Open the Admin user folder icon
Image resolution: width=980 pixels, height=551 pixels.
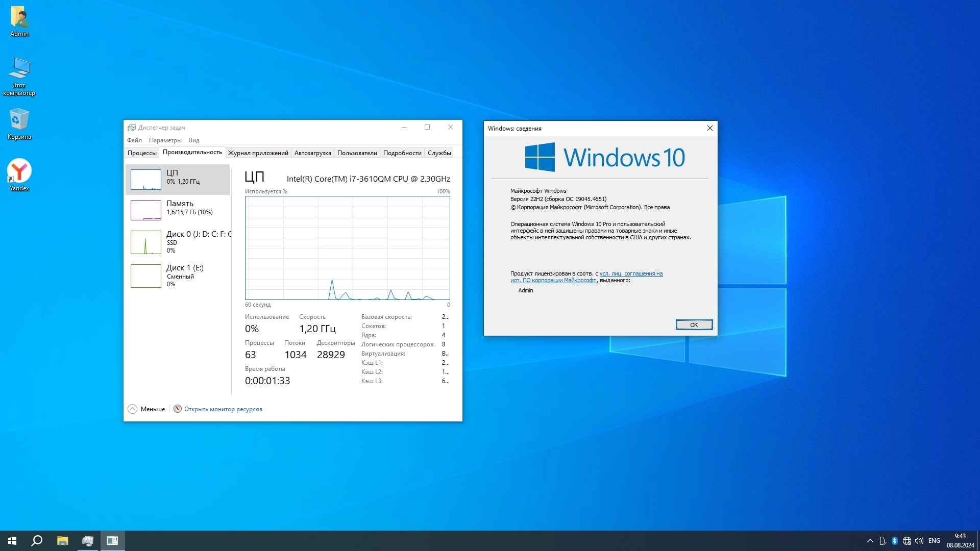(x=19, y=20)
